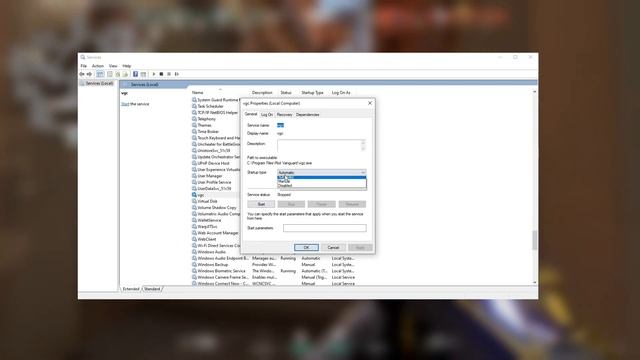Sort services by Startup Type column header
Image resolution: width=640 pixels, height=360 pixels.
312,93
